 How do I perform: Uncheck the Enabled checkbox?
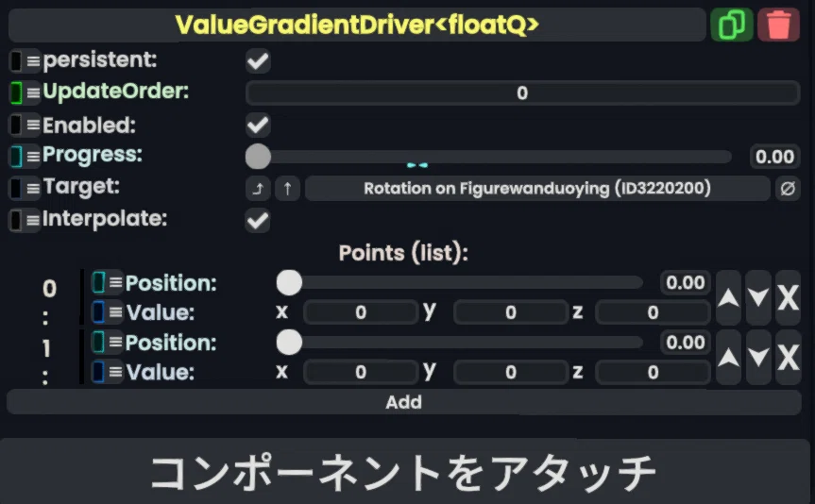[258, 126]
